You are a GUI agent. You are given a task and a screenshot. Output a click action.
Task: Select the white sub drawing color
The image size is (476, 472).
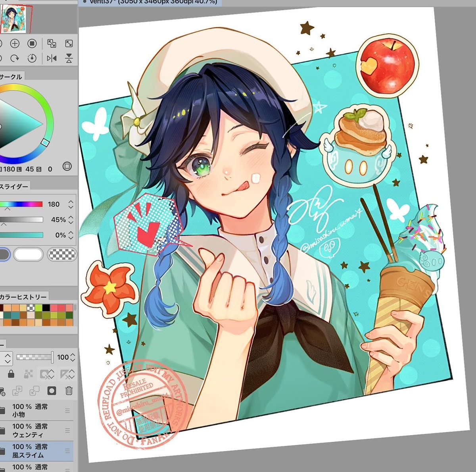pos(28,254)
